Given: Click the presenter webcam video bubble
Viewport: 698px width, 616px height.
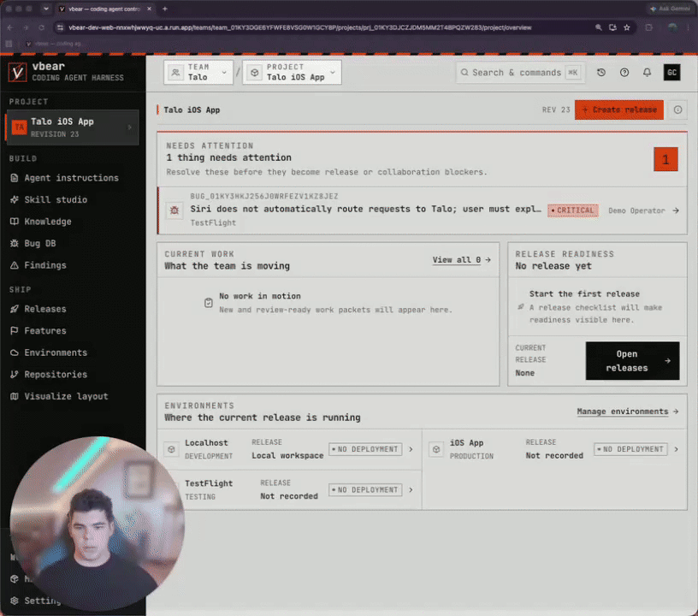Looking at the screenshot, I should [97, 524].
